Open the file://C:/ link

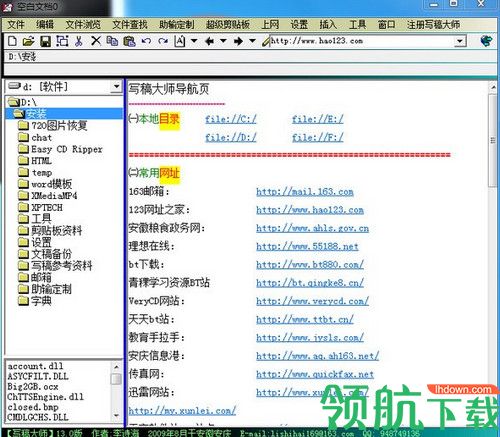[231, 119]
